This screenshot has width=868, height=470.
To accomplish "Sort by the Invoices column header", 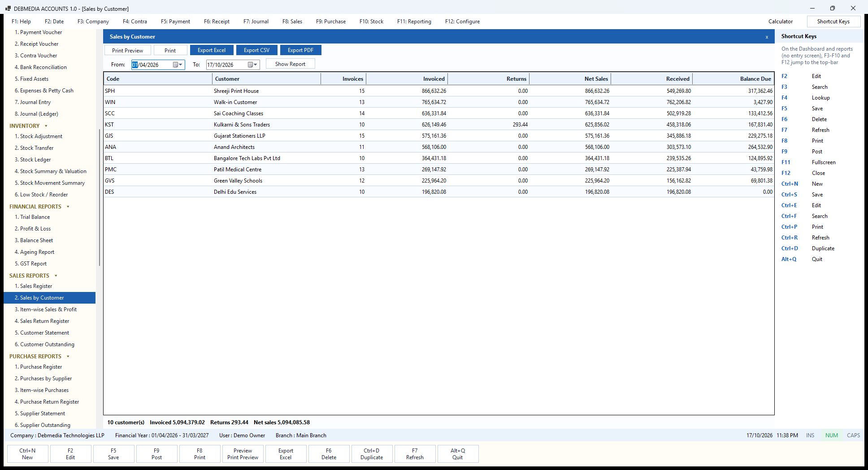I will pos(343,79).
